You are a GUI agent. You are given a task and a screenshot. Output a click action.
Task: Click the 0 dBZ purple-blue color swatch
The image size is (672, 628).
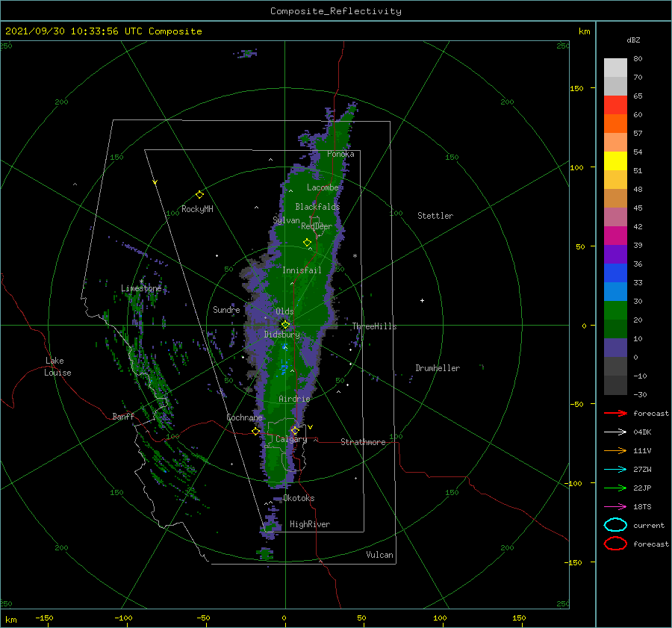[x=615, y=348]
